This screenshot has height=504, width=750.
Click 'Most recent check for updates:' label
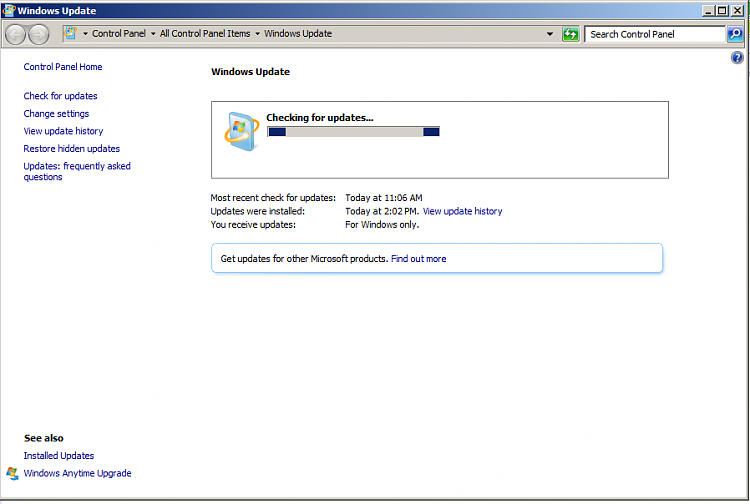click(x=273, y=198)
